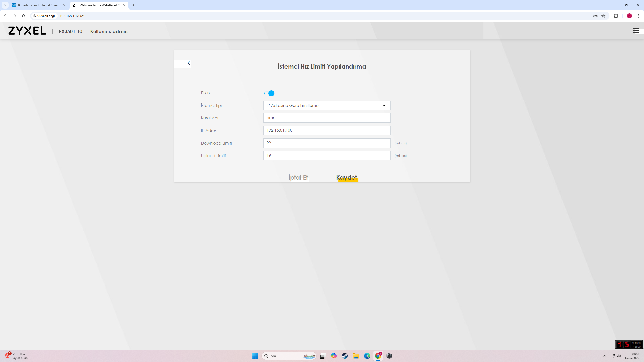This screenshot has height=362, width=644.
Task: Click the red hand icon in mouse overlay
Action: click(x=627, y=345)
